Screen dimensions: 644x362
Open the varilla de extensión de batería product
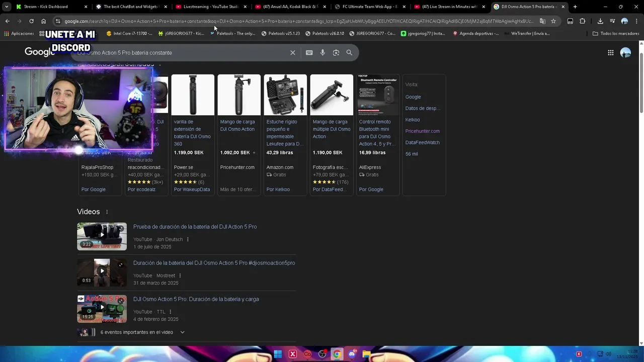[x=192, y=133]
